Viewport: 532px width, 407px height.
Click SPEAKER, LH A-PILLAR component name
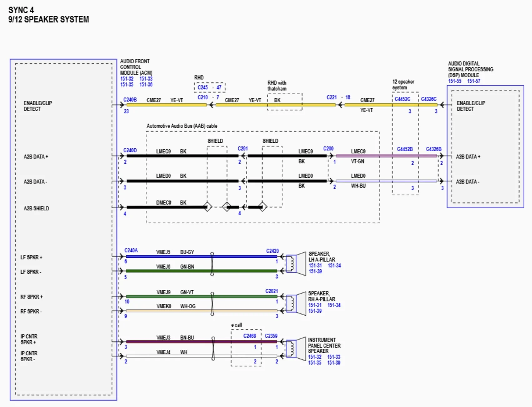(322, 257)
